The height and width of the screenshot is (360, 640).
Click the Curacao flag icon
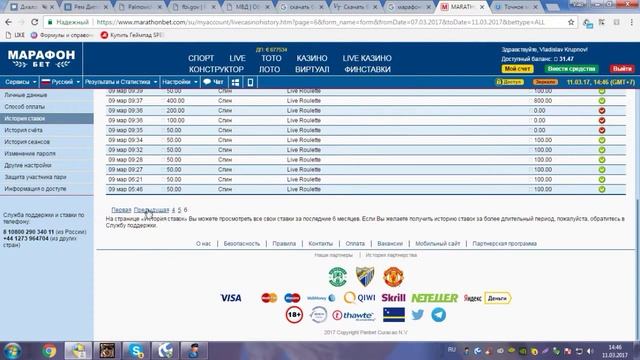click(394, 315)
